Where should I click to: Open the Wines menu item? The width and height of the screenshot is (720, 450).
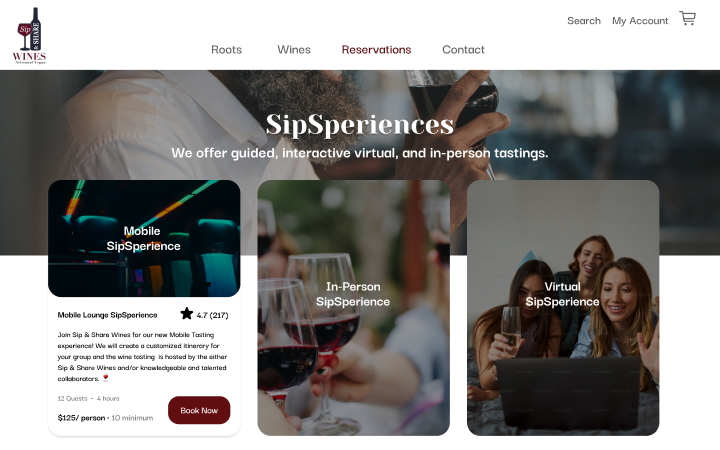(294, 50)
